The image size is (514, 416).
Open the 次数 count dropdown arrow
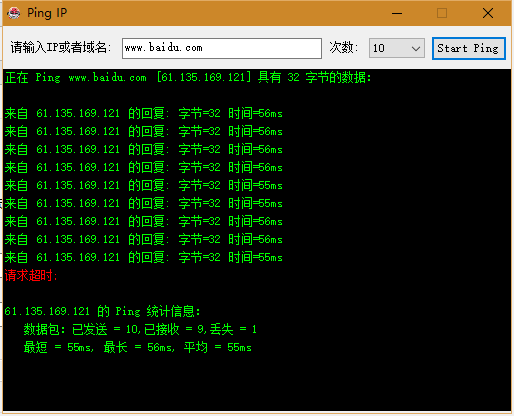(416, 49)
